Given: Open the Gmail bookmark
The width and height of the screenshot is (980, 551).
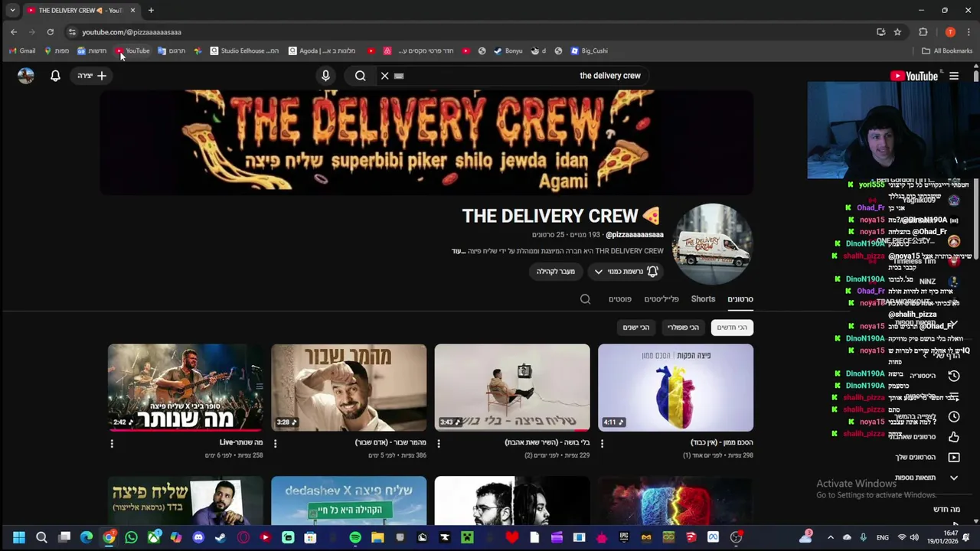Looking at the screenshot, I should tap(21, 51).
